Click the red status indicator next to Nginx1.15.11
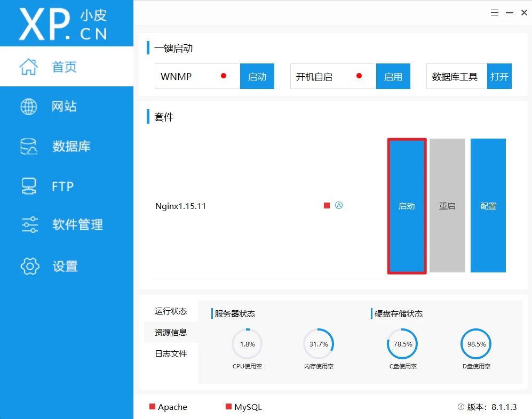Image resolution: width=532 pixels, height=419 pixels. click(325, 205)
